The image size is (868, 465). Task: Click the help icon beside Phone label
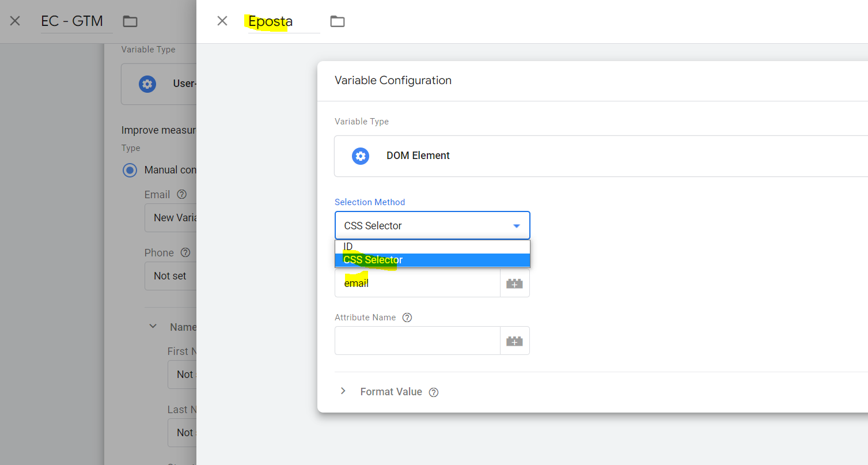click(185, 253)
